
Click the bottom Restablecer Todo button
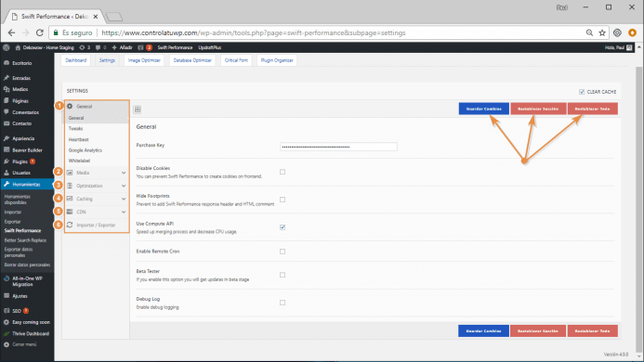[592, 330]
